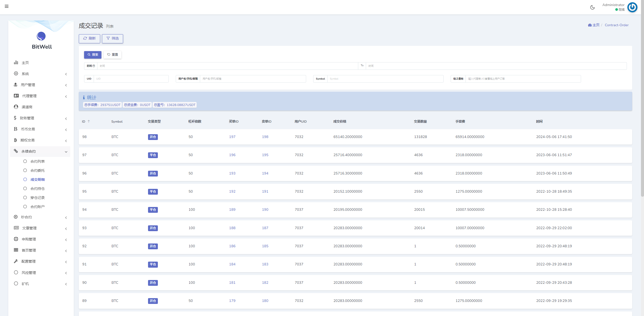Click the 系统 gear icon

coord(16,74)
